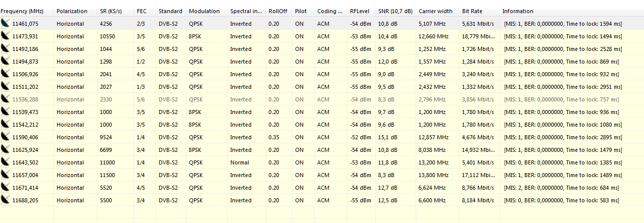
Task: Click symbol rate 11500 cell
Action: [x=108, y=175]
